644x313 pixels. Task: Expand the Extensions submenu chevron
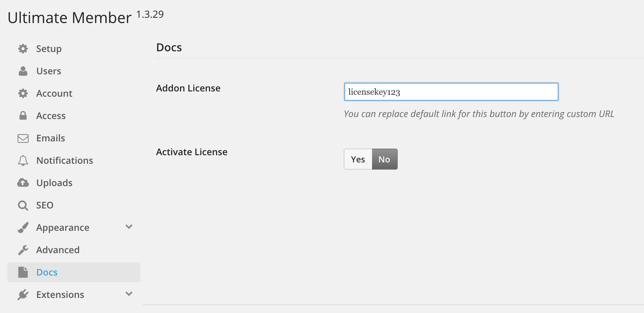pos(129,294)
